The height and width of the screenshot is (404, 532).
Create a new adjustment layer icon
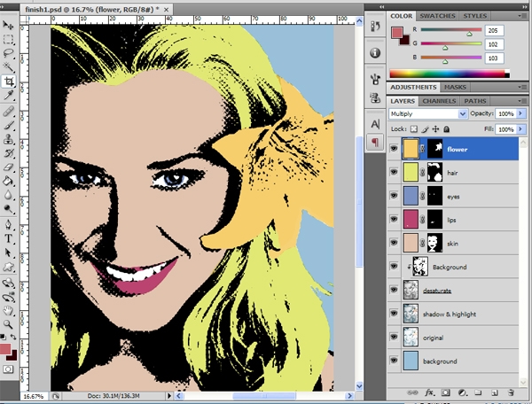pos(462,392)
